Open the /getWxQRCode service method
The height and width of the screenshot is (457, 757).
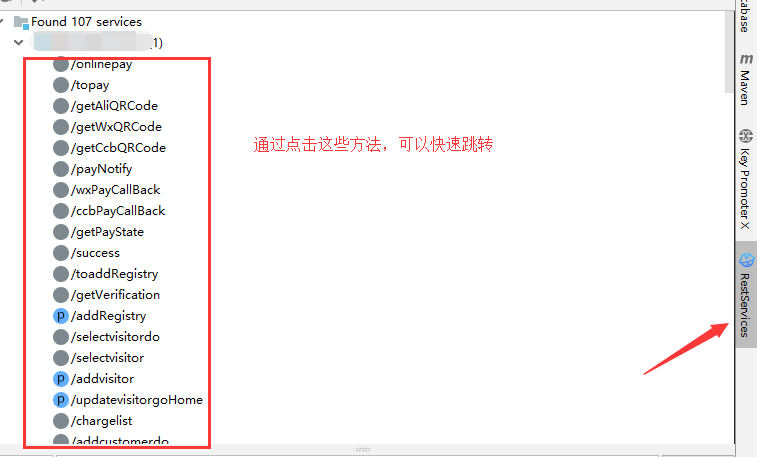(x=116, y=127)
